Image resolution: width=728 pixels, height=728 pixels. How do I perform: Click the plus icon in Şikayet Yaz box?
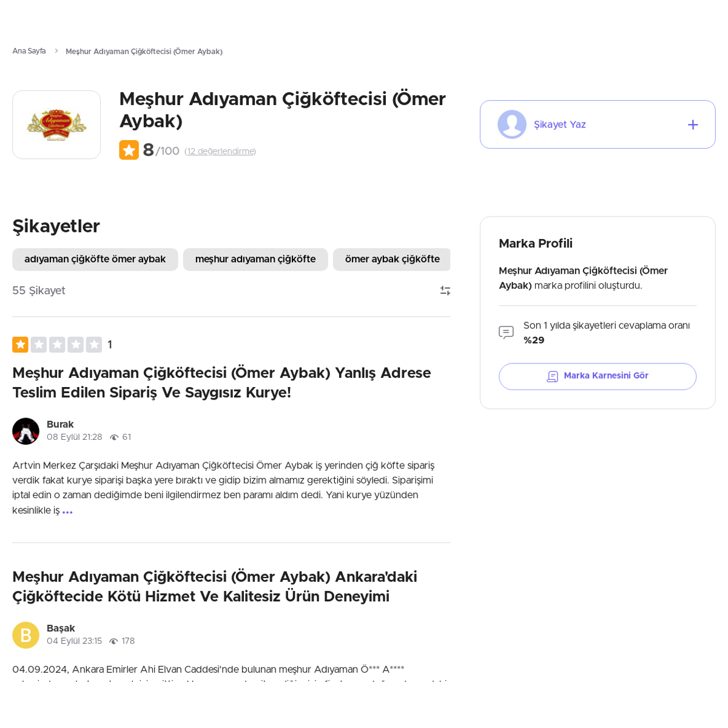pyautogui.click(x=693, y=124)
